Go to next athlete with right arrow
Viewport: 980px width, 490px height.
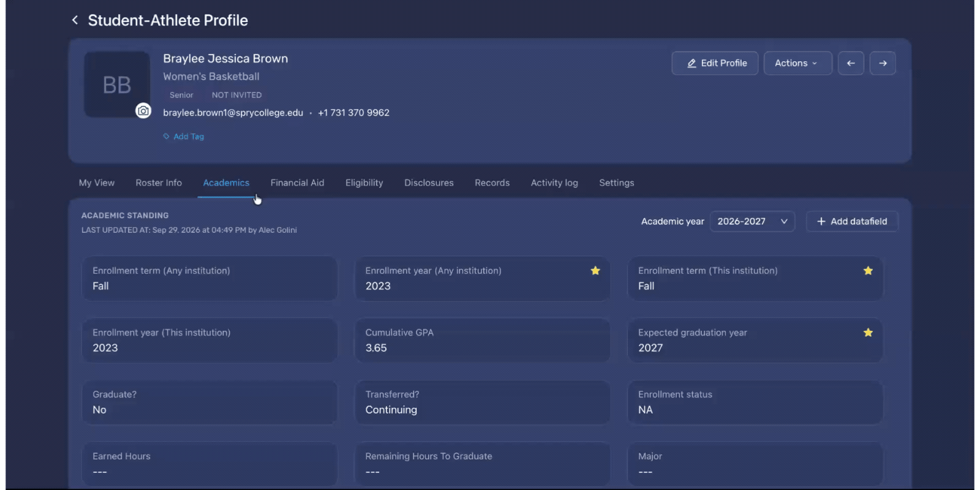[x=883, y=63]
